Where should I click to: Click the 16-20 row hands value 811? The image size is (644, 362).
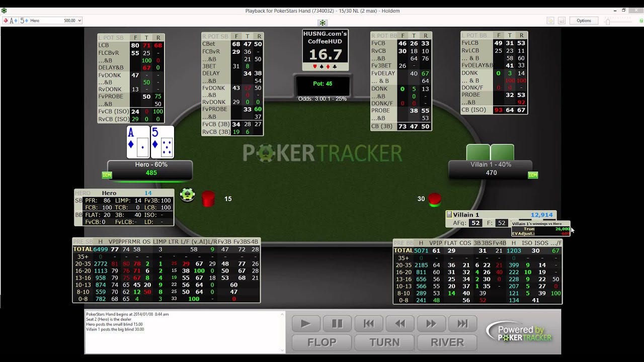421,272
